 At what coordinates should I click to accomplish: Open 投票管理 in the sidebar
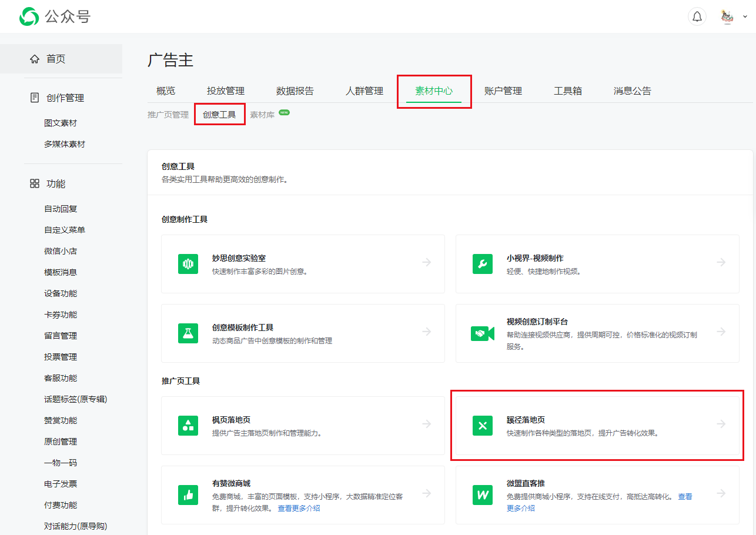tap(61, 357)
